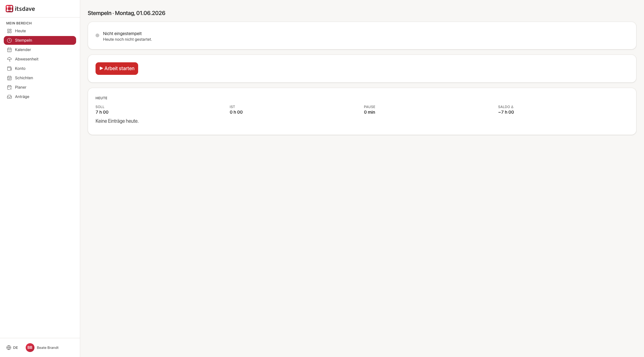Open Kalender from the sidebar

[40, 50]
